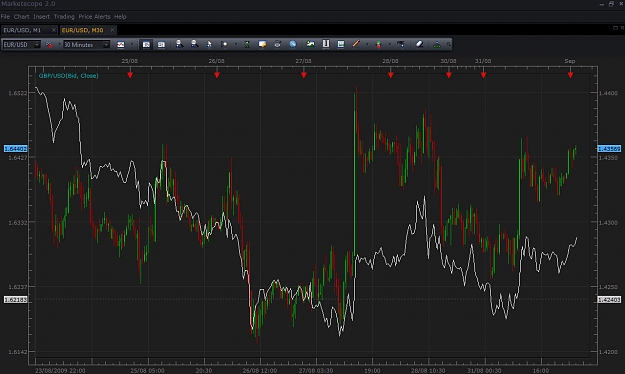Image resolution: width=625 pixels, height=374 pixels.
Task: Click the framed chart picture icon
Action: click(341, 44)
